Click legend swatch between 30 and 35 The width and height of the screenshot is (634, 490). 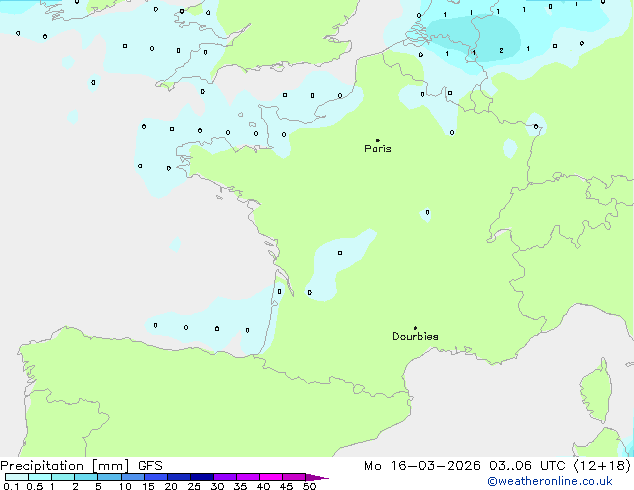click(225, 477)
